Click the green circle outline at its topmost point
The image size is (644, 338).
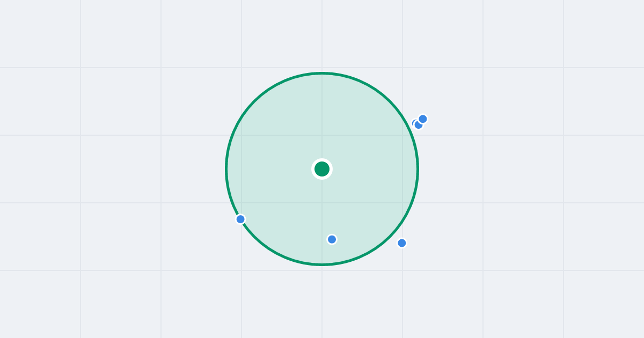[x=322, y=73]
